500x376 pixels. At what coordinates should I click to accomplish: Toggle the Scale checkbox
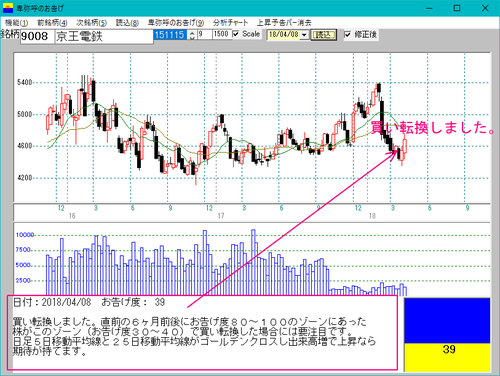click(x=236, y=34)
